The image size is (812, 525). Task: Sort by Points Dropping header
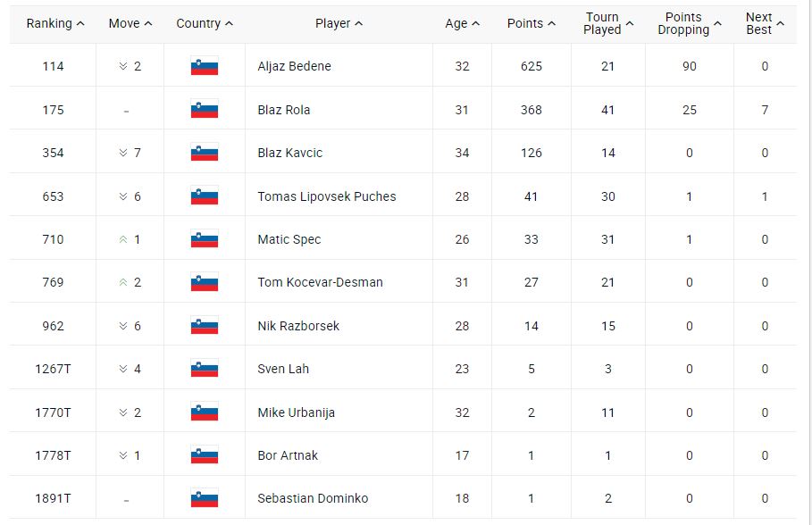click(689, 24)
